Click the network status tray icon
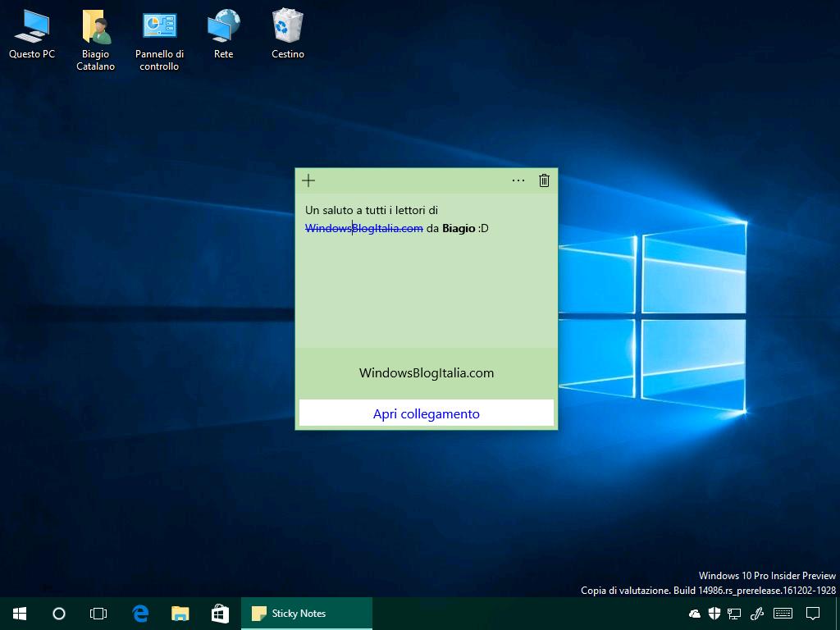 735,613
